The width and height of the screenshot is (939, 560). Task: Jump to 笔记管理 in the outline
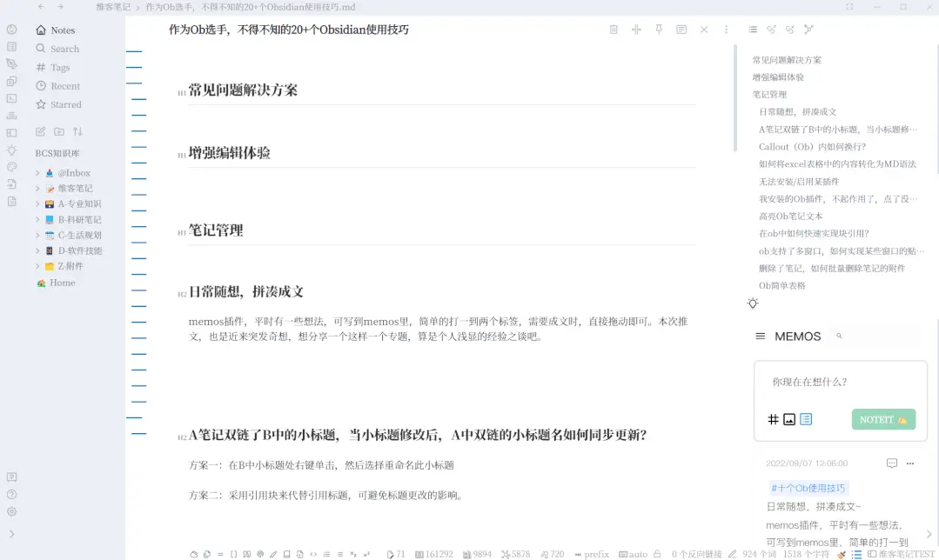[x=769, y=94]
